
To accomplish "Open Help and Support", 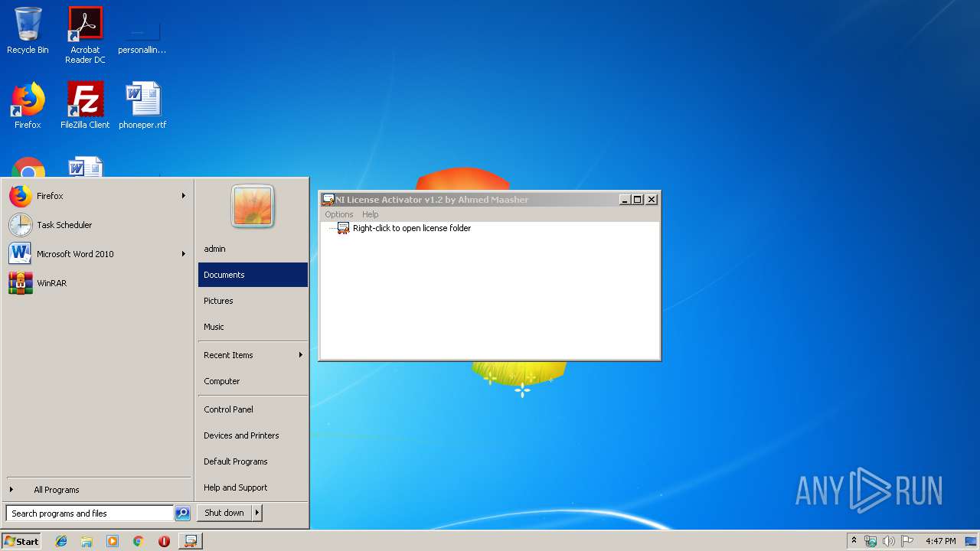I will [x=253, y=487].
